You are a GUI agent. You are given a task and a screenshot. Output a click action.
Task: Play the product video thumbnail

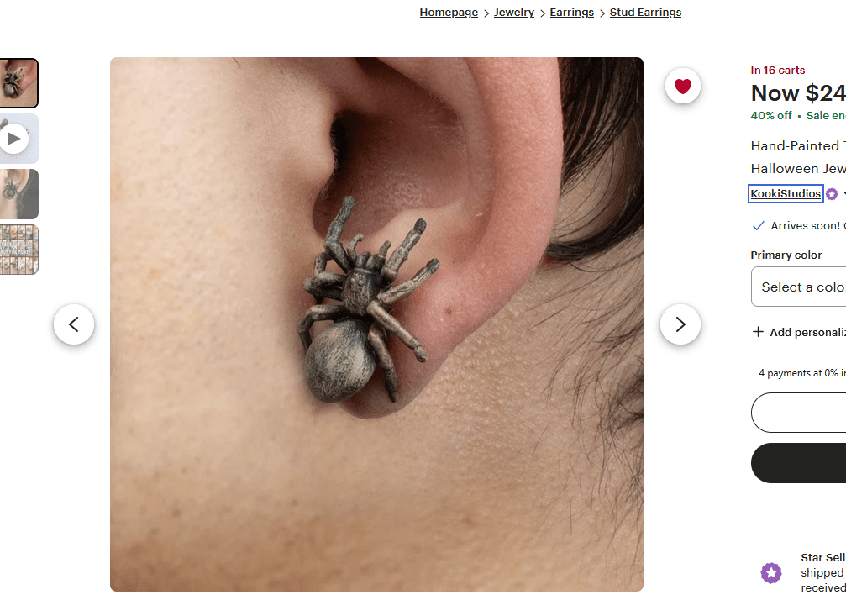tap(18, 139)
